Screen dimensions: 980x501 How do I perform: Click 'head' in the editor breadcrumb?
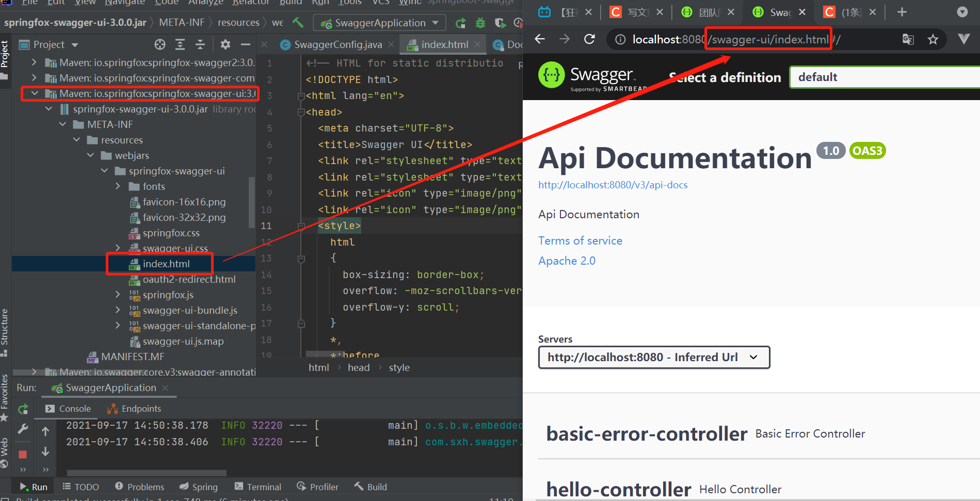(x=359, y=367)
